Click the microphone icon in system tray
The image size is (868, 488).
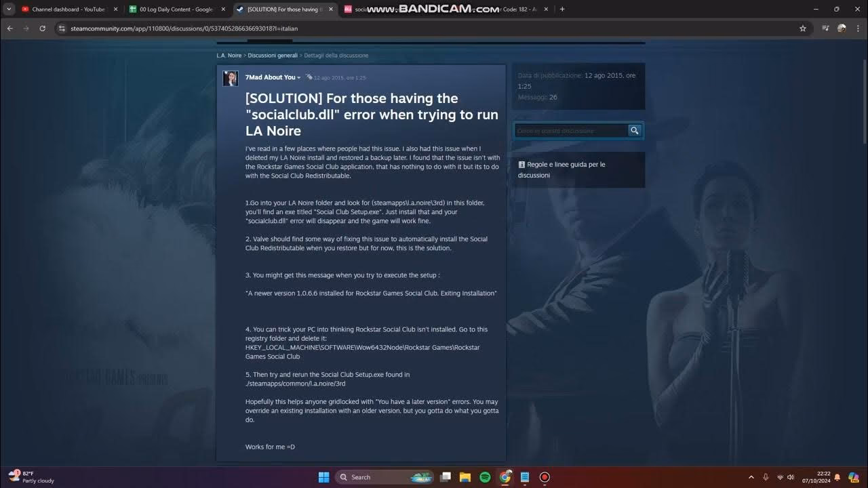pyautogui.click(x=766, y=477)
